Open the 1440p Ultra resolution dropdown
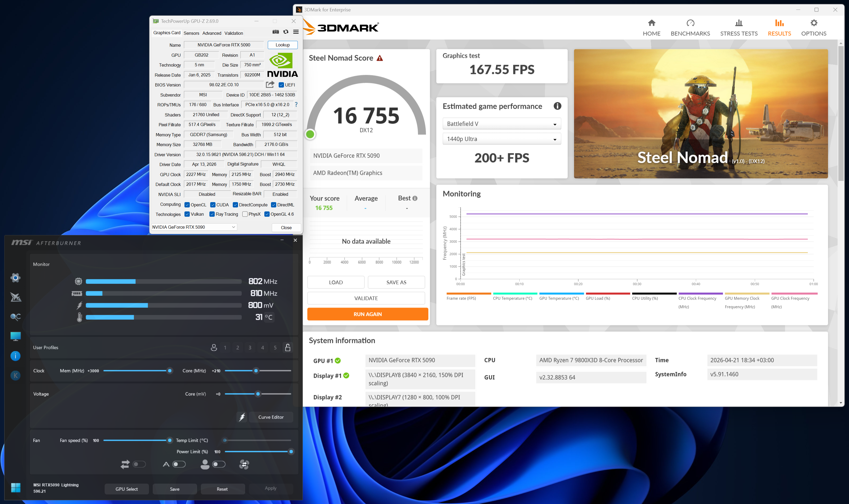Viewport: 849px width, 504px height. click(x=501, y=139)
